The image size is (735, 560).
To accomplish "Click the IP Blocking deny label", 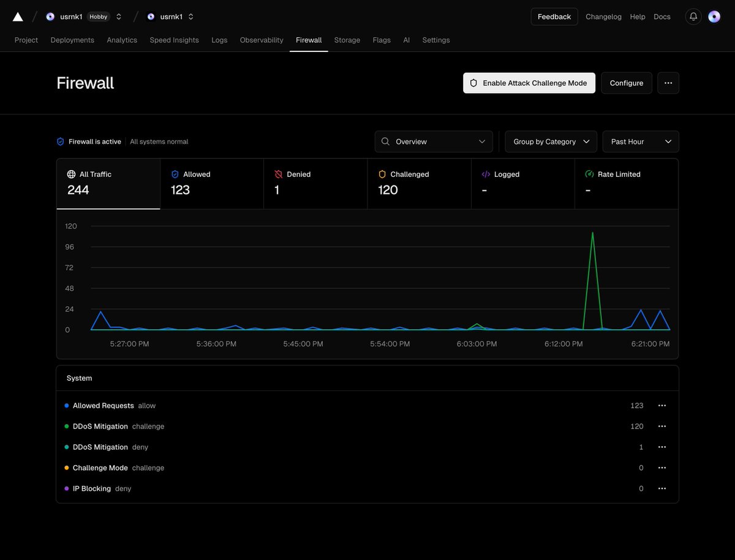I will [102, 489].
